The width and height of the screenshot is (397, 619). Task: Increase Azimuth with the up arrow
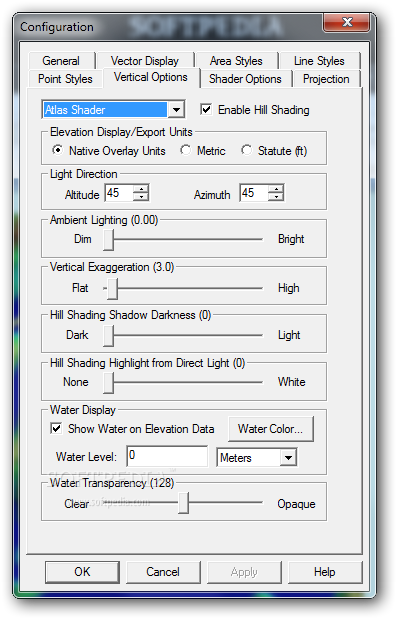pos(276,189)
